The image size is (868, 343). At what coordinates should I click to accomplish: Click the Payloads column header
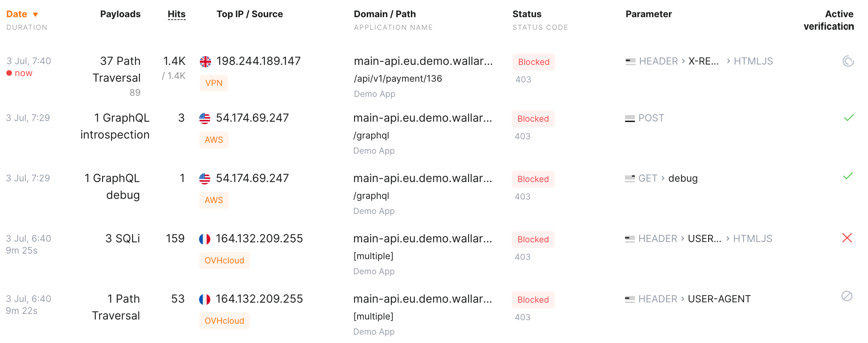click(120, 14)
